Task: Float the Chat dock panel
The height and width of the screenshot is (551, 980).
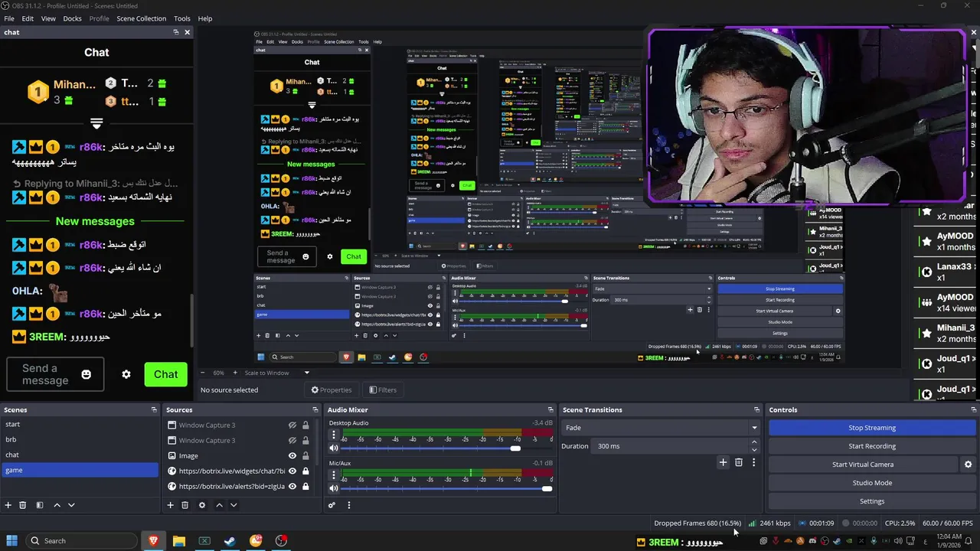Action: tap(176, 32)
